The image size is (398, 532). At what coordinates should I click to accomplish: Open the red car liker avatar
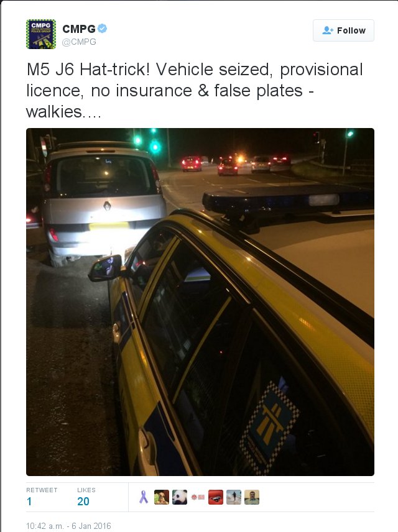216,497
